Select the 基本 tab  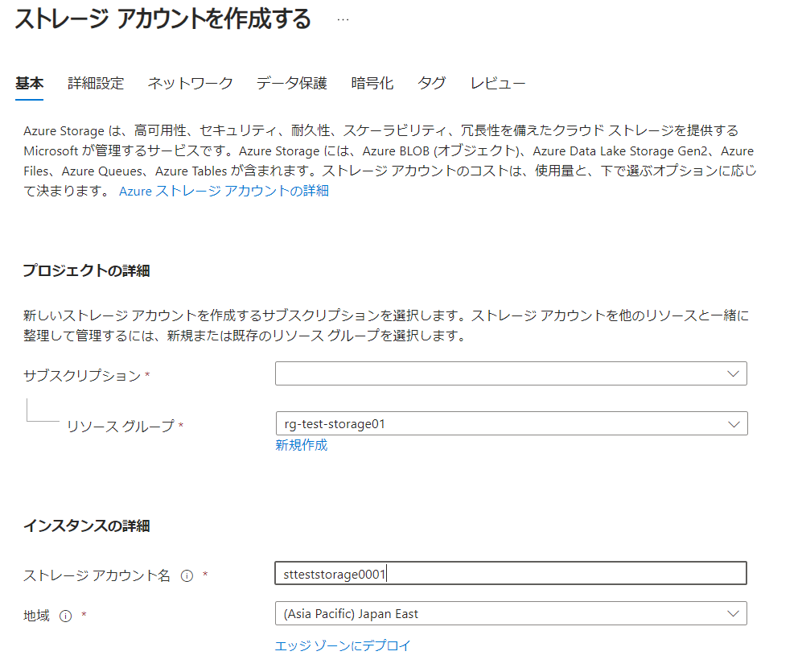point(29,83)
